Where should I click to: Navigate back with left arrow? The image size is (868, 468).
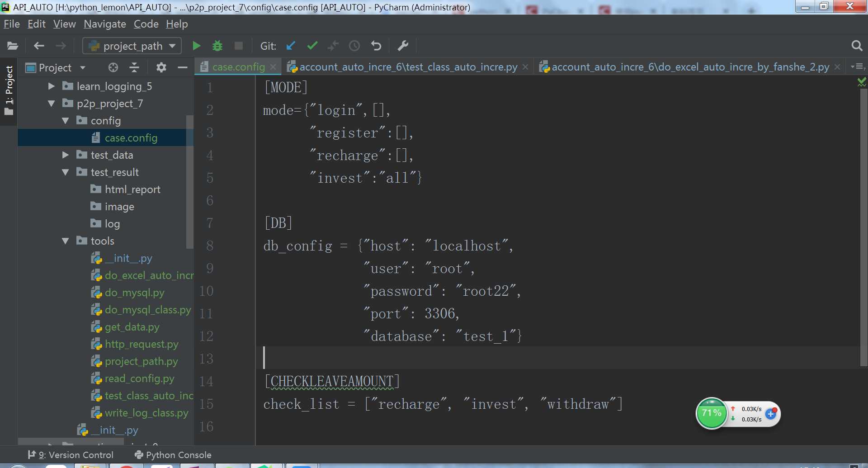point(39,46)
